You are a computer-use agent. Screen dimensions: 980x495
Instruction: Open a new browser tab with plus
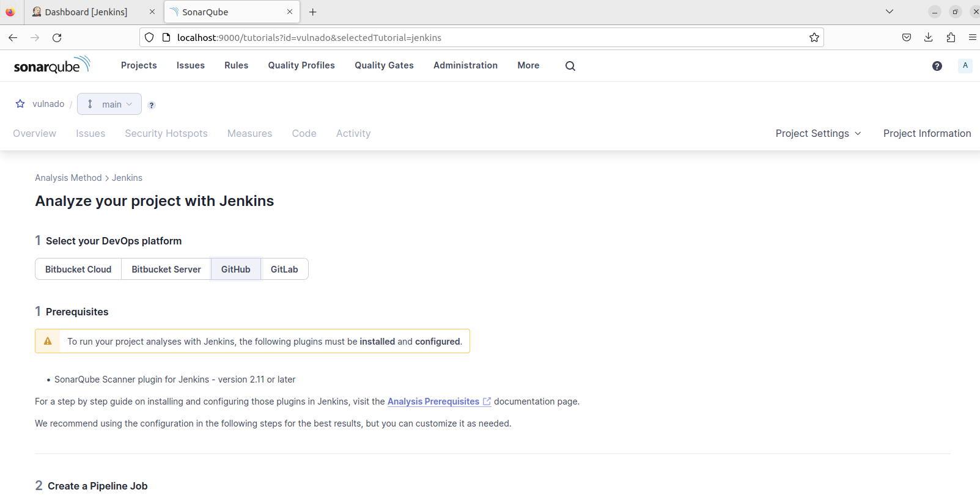[x=312, y=12]
